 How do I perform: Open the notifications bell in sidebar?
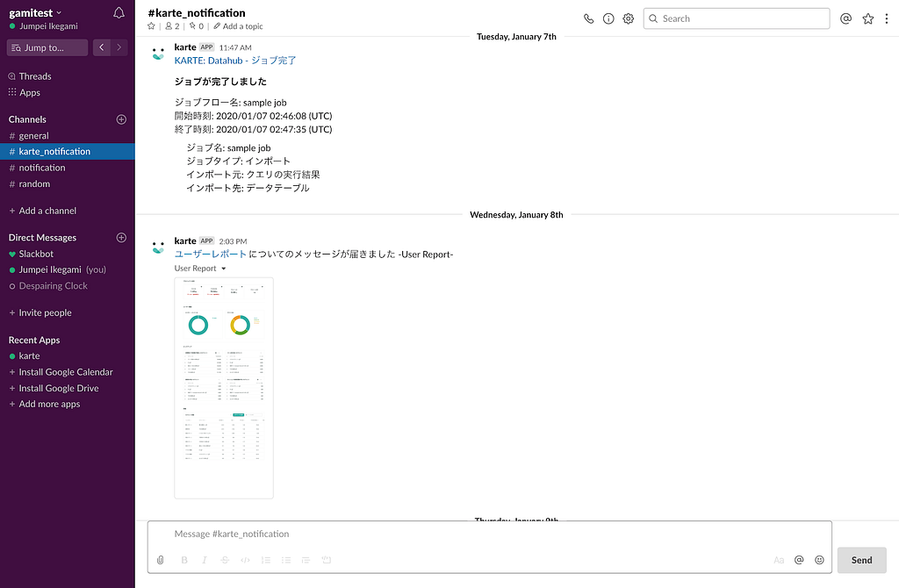(119, 12)
